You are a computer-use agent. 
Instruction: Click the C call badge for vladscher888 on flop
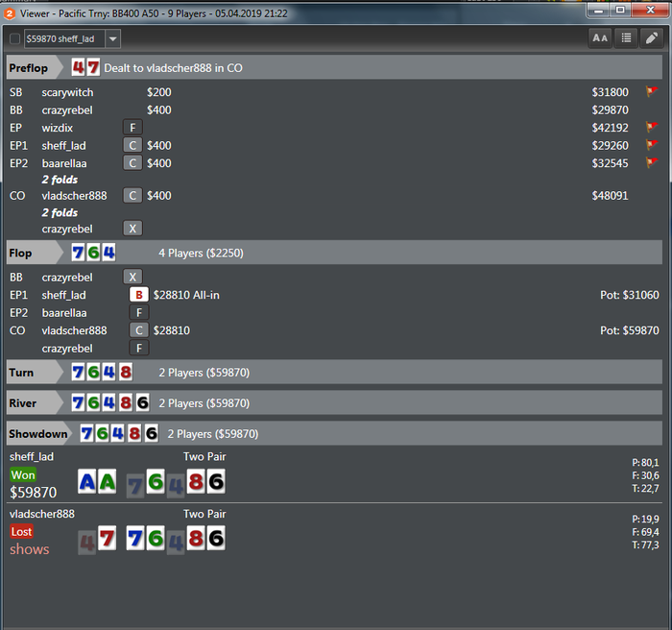click(x=139, y=330)
